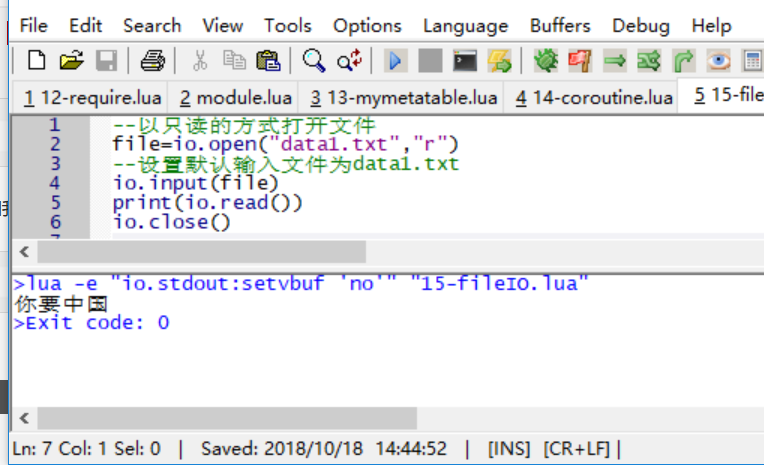764x465 pixels.
Task: Place cursor on the io.input(file) line
Action: [x=195, y=183]
